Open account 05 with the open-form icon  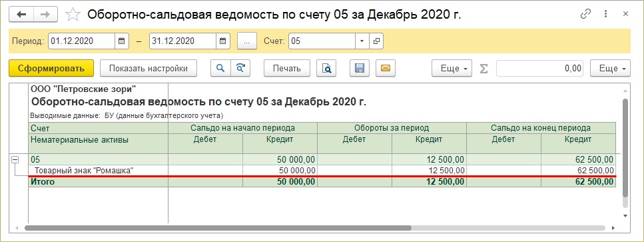click(x=376, y=41)
